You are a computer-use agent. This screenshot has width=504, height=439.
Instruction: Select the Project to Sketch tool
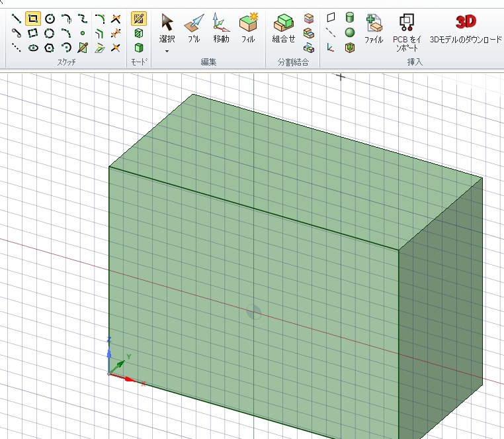tap(100, 48)
